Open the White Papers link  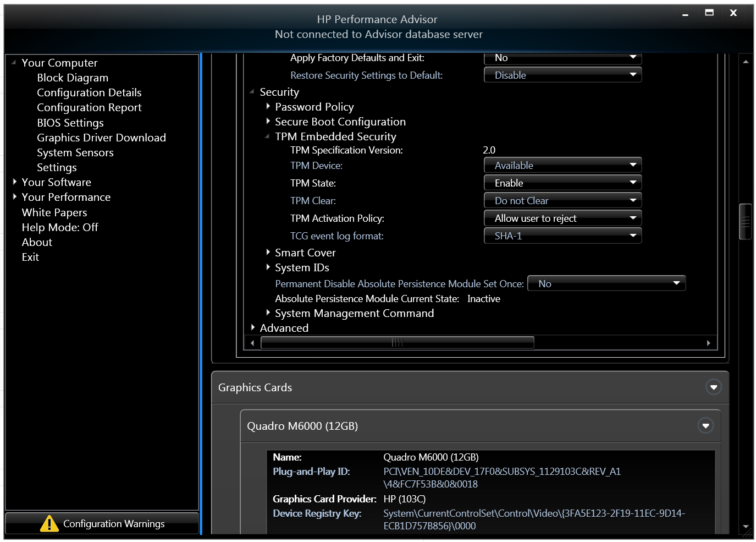[54, 212]
